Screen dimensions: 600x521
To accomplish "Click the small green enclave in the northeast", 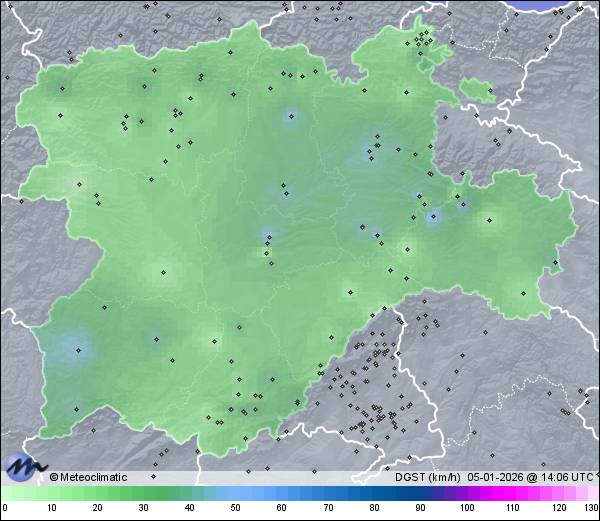I will [x=478, y=92].
